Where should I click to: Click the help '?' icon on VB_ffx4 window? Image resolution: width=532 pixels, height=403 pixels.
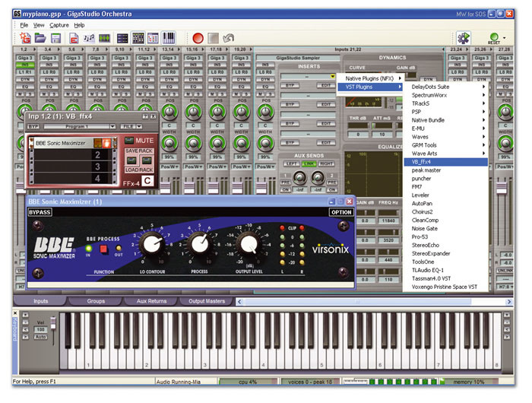pyautogui.click(x=145, y=116)
